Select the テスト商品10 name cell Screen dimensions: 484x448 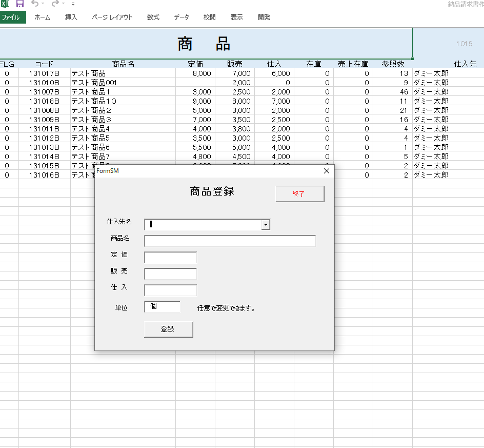tap(123, 101)
